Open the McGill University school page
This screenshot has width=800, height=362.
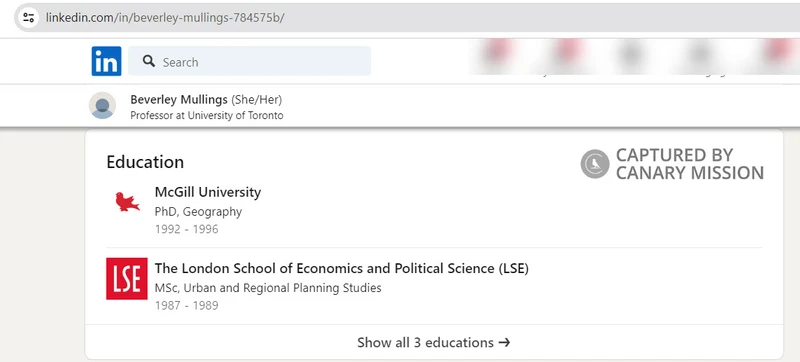coord(208,192)
